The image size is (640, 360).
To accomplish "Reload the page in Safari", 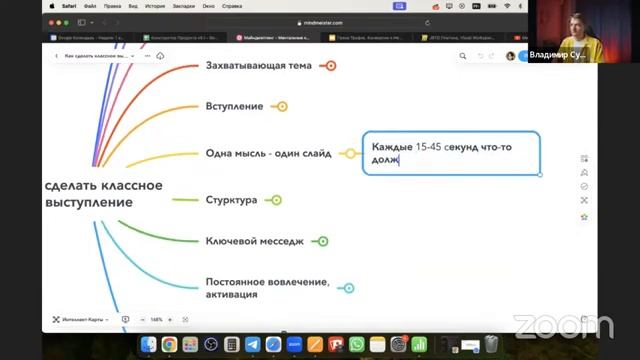I will click(427, 23).
